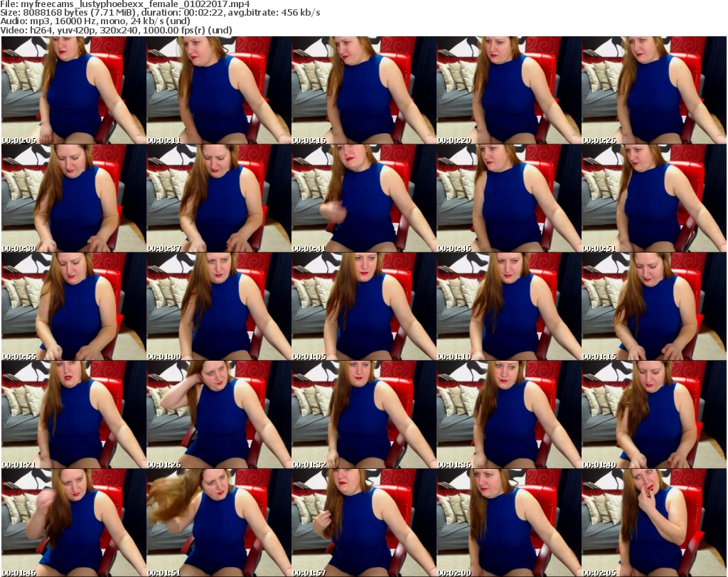Screen dimensions: 728x577
Task: Open the frame at 00:01:05
Action: pos(364,307)
